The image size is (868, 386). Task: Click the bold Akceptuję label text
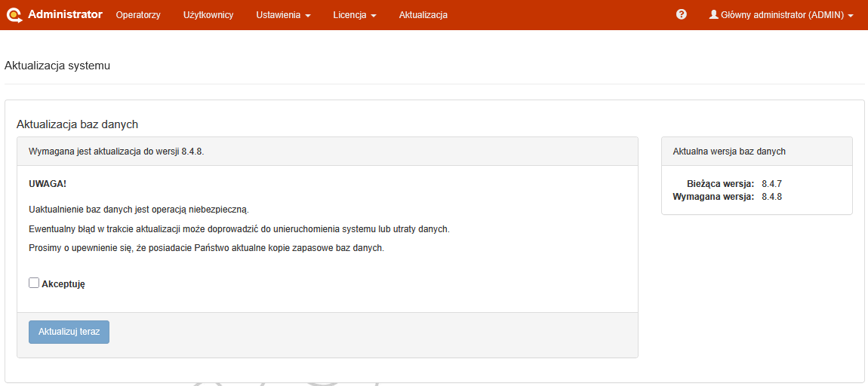coord(63,284)
